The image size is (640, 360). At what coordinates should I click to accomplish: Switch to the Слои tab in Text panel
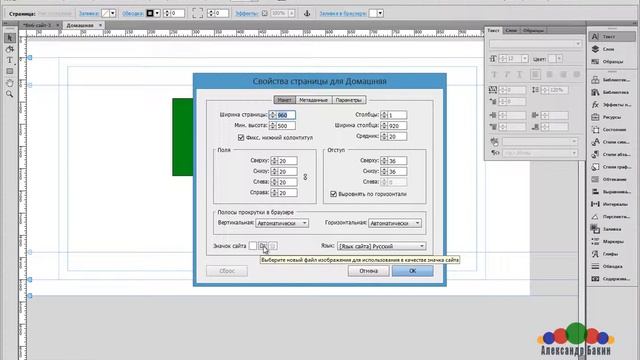click(x=511, y=30)
